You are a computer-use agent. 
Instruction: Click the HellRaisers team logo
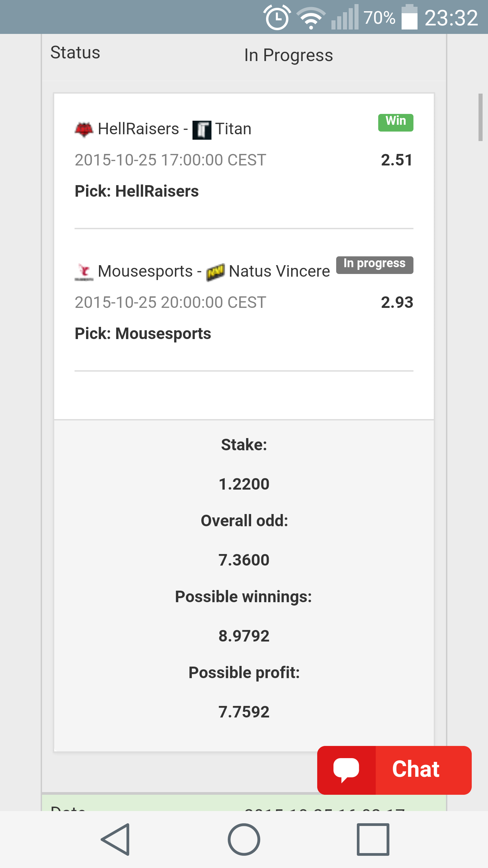[84, 130]
